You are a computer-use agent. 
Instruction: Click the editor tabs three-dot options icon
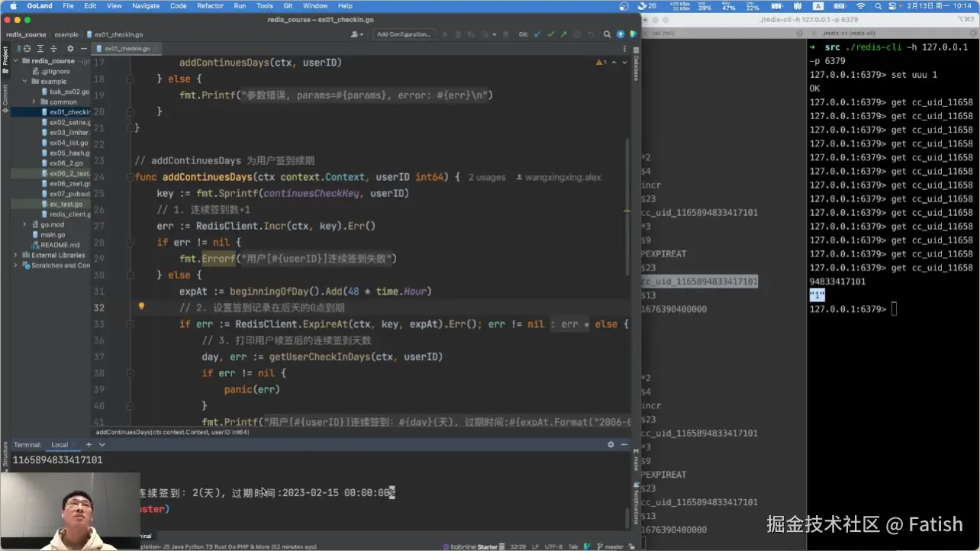point(625,48)
